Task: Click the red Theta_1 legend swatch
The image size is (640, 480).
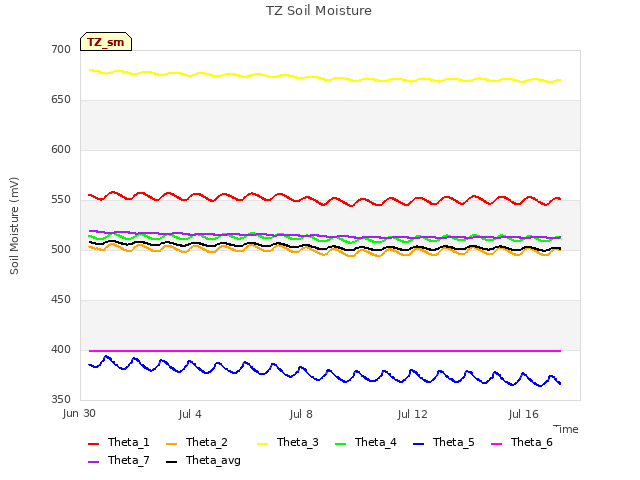Action: click(93, 444)
